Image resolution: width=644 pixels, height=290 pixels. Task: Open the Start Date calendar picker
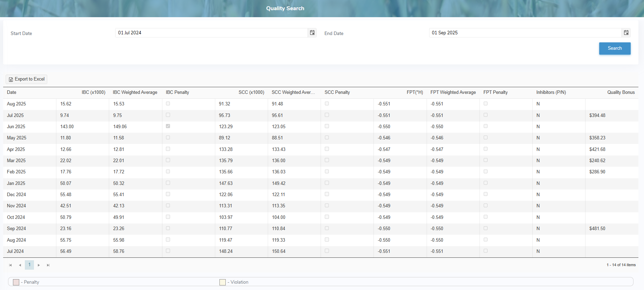tap(312, 33)
